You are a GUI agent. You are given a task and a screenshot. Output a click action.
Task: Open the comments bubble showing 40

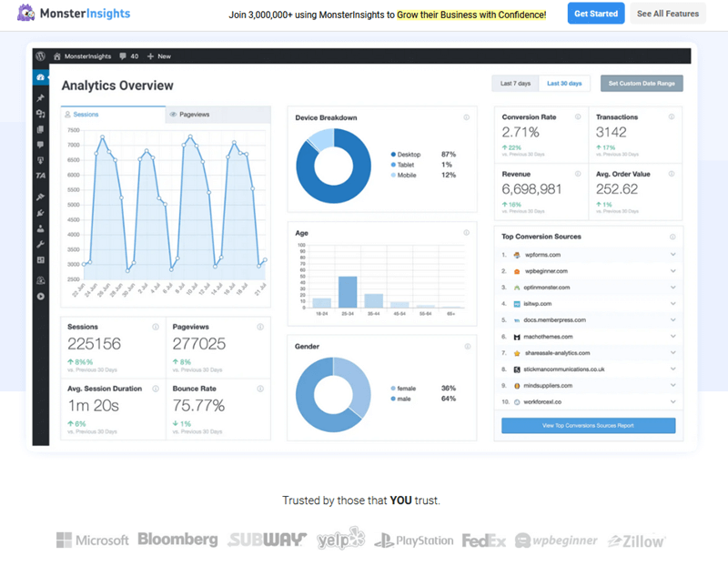pos(128,56)
